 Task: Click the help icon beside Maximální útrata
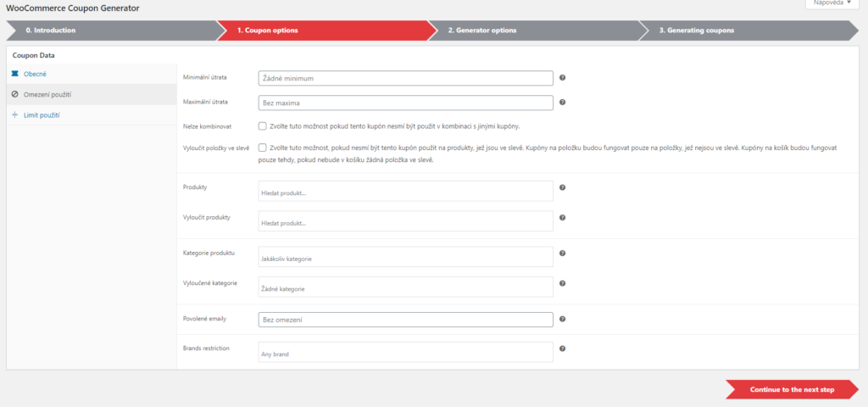tap(563, 103)
